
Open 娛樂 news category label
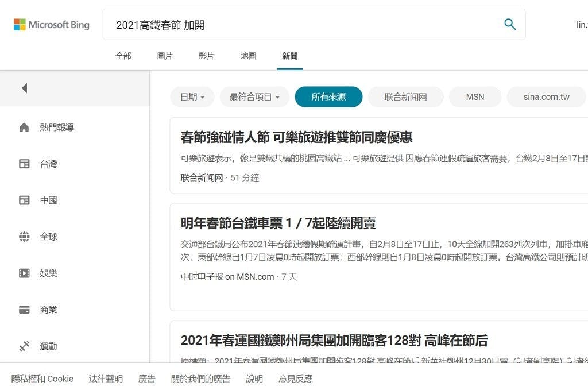pyautogui.click(x=49, y=273)
